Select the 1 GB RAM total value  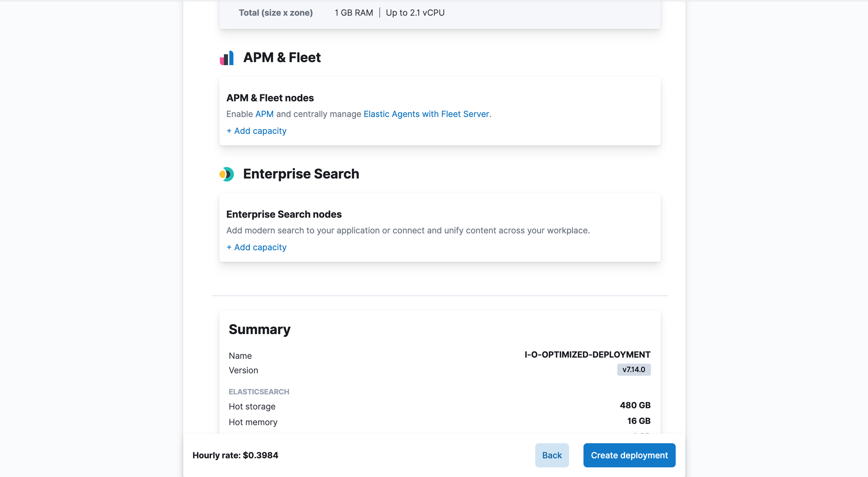tap(354, 12)
